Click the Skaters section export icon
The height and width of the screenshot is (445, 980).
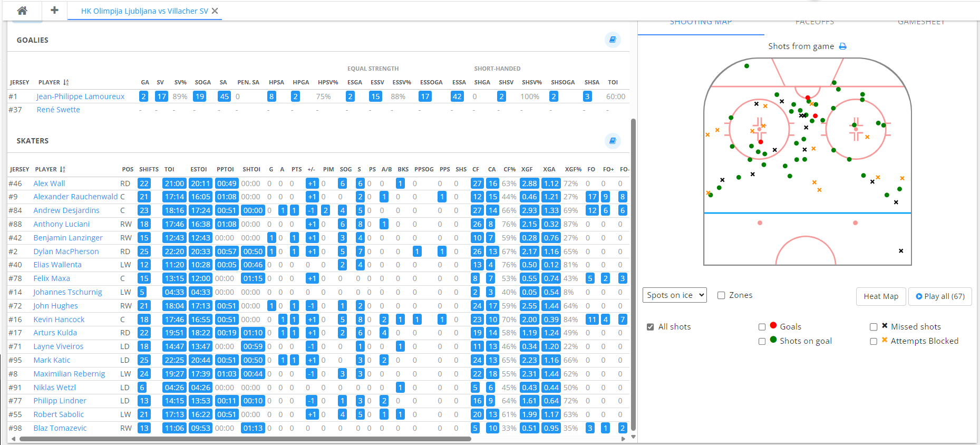tap(613, 141)
